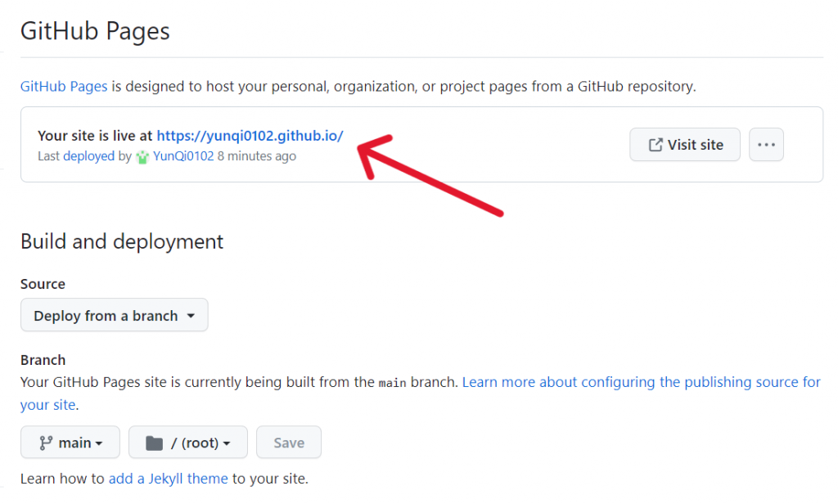This screenshot has width=838, height=504.
Task: Click the 8 minutes ago timestamp
Action: point(256,156)
